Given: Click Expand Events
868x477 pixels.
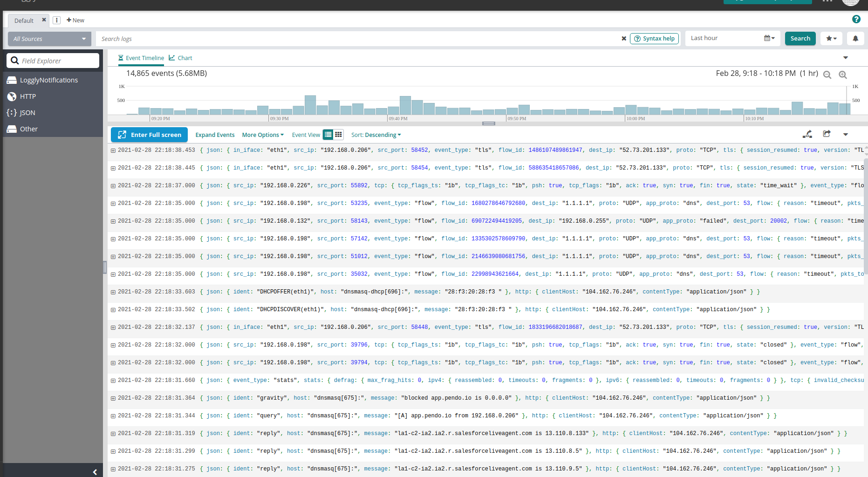Looking at the screenshot, I should [x=215, y=135].
